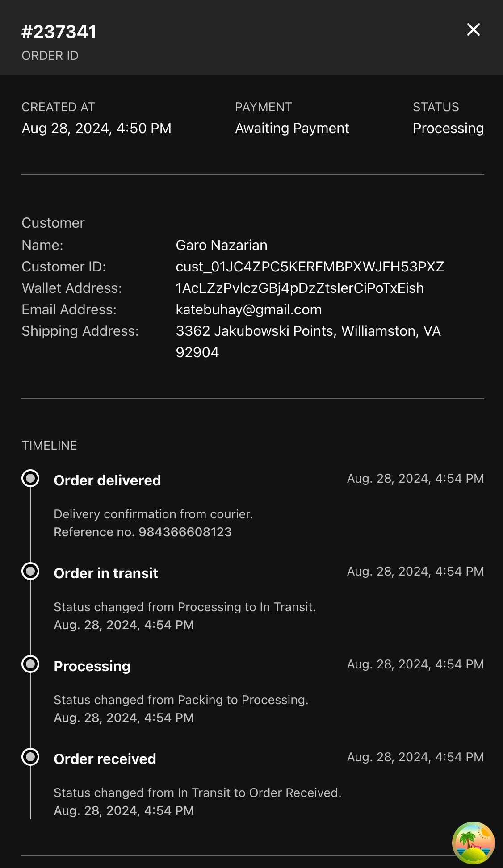Image resolution: width=503 pixels, height=868 pixels.
Task: Click the delivery reference number 984366608123
Action: tap(185, 532)
